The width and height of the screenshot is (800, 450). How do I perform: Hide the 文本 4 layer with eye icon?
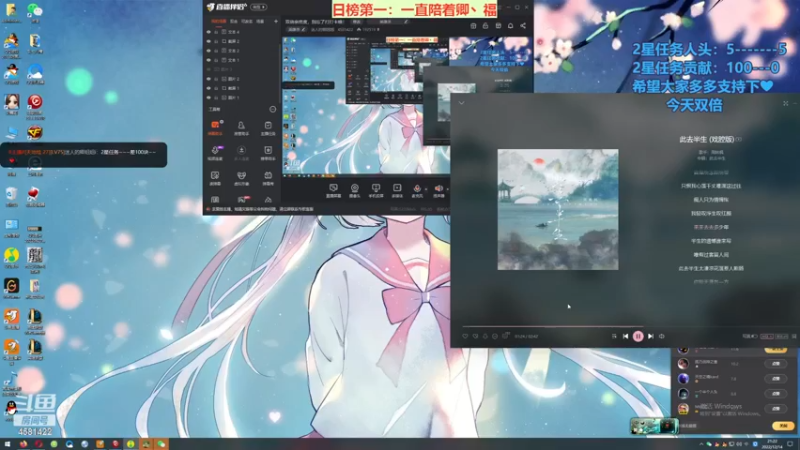(x=208, y=32)
